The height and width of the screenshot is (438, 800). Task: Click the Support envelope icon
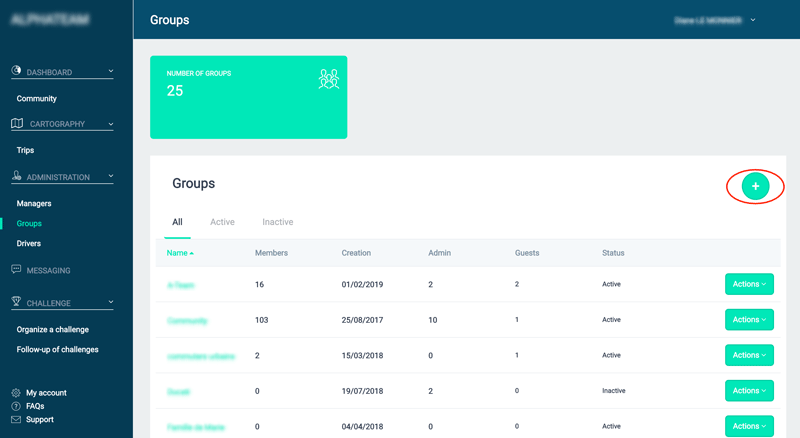pos(16,419)
